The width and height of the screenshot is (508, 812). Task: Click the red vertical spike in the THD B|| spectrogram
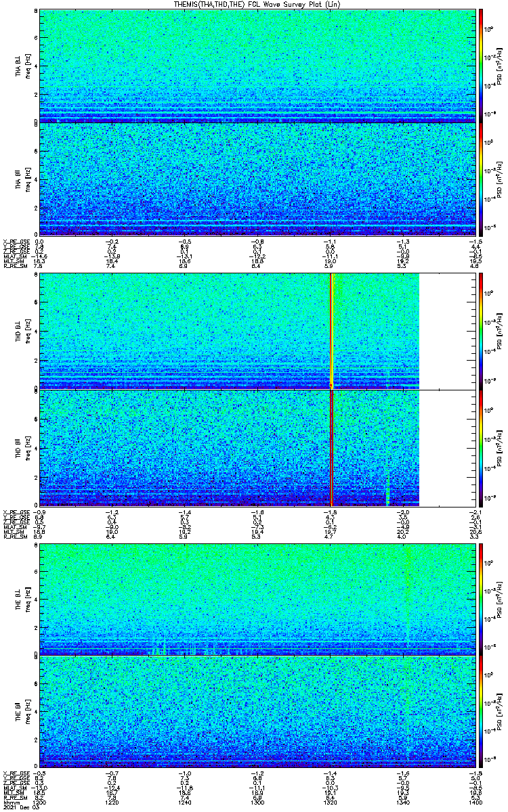[x=332, y=448]
